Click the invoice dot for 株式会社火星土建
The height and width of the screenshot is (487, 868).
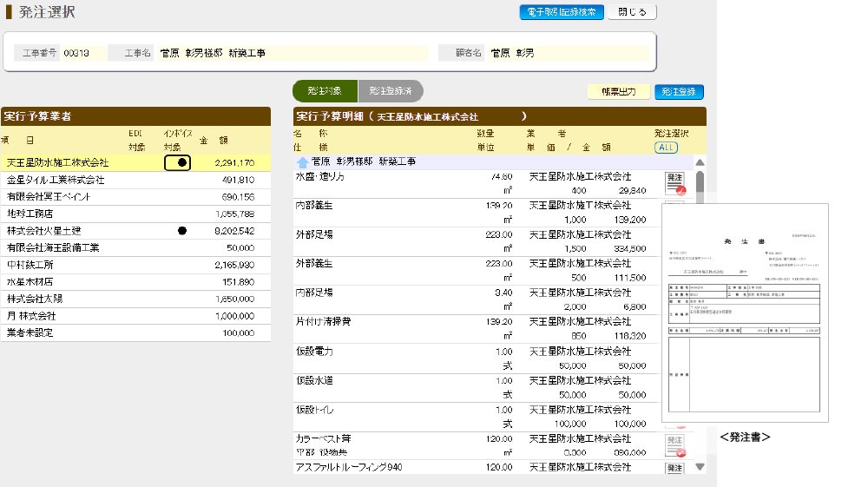182,231
